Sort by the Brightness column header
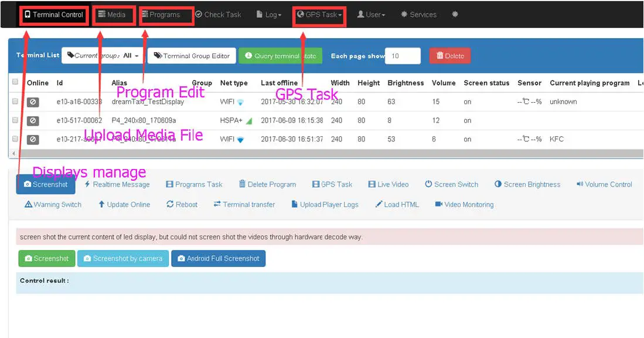644x338 pixels. coord(406,83)
